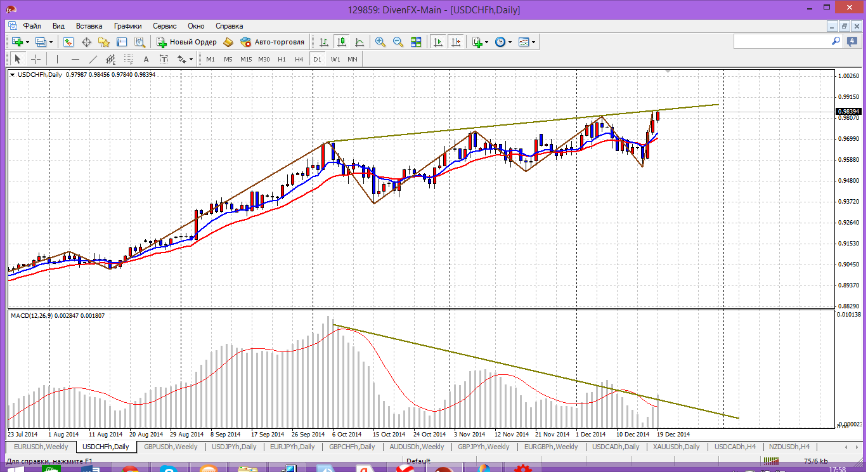
Task: Click the Новый Ордер button
Action: (x=187, y=42)
